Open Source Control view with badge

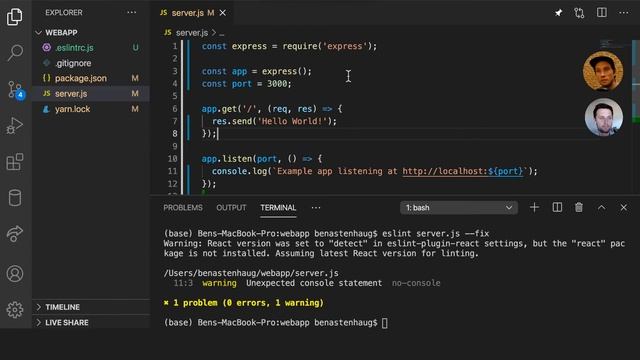pyautogui.click(x=16, y=89)
